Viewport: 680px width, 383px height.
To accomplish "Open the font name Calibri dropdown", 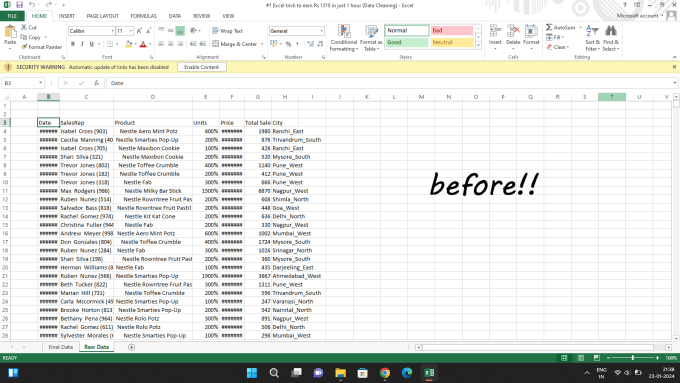I will (112, 31).
